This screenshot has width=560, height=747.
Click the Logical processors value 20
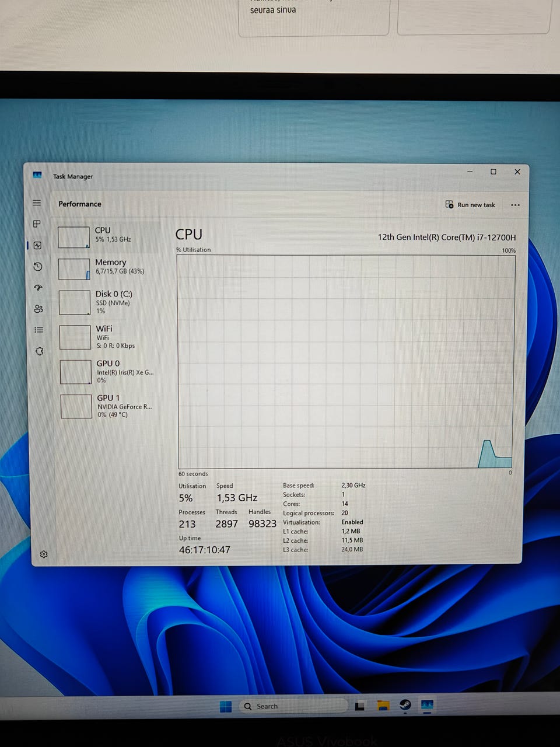coord(345,513)
